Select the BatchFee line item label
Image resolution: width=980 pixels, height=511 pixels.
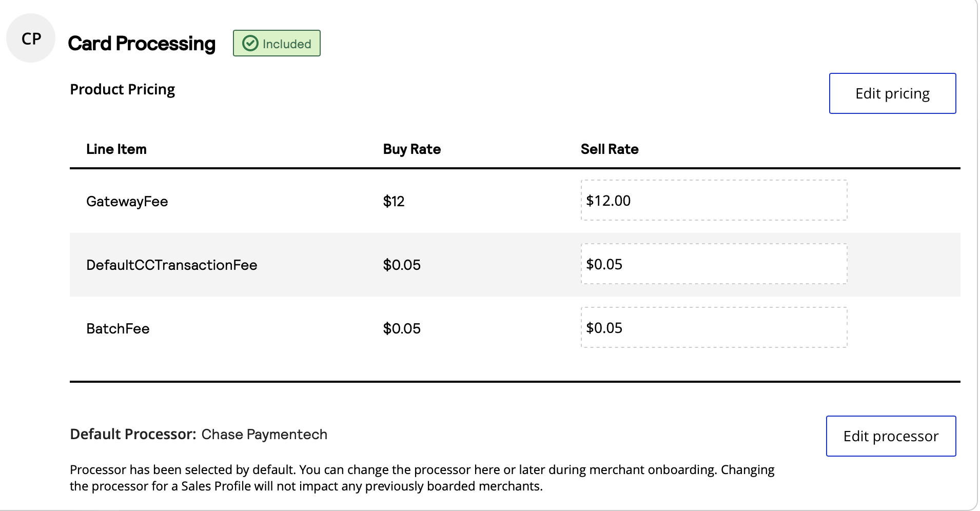(117, 328)
